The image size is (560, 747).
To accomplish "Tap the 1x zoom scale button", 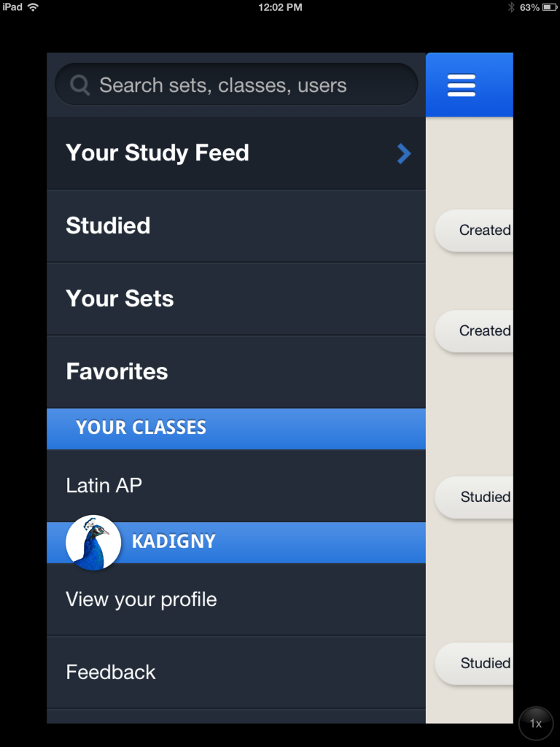I will [536, 724].
